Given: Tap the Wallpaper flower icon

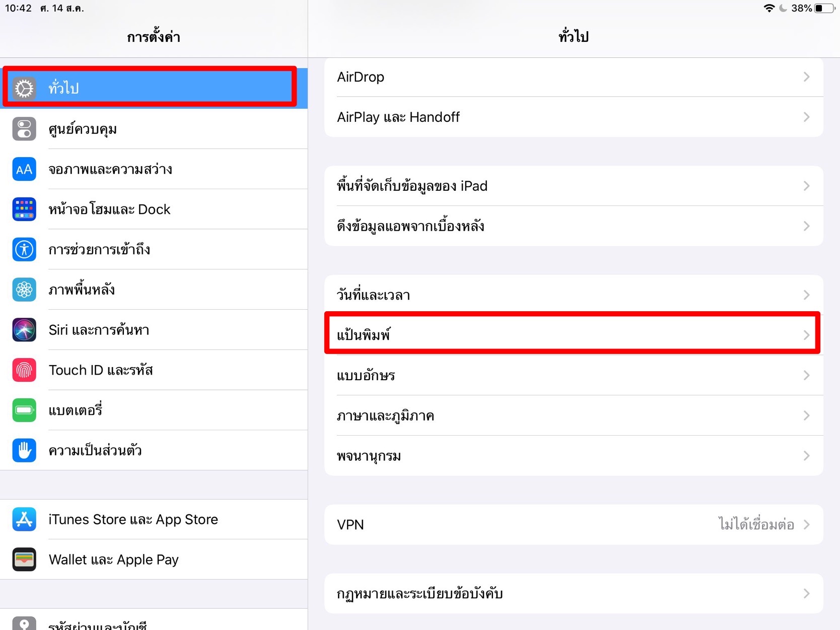Looking at the screenshot, I should (24, 290).
